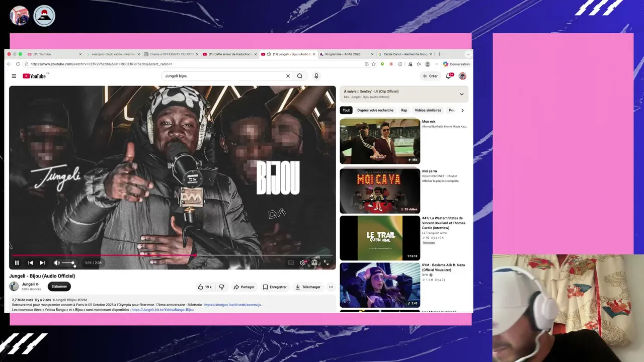The image size is (644, 362).
Task: Click the Nouveau badge on trail video
Action: point(429,243)
